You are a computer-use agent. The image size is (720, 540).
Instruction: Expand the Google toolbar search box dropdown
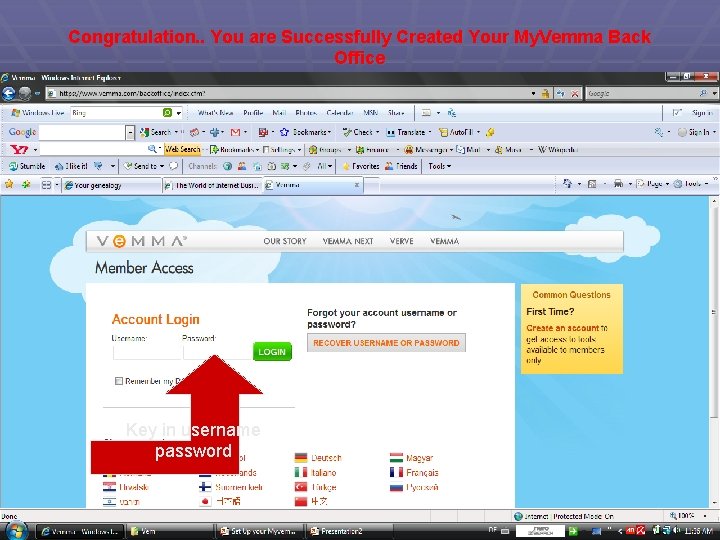(x=130, y=133)
